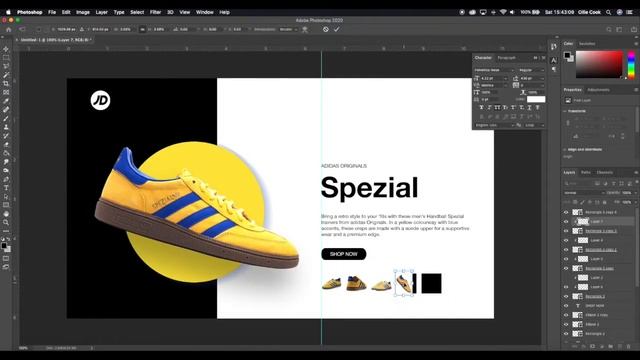Image resolution: width=640 pixels, height=360 pixels.
Task: Switch to the Channels tab
Action: pyautogui.click(x=604, y=173)
